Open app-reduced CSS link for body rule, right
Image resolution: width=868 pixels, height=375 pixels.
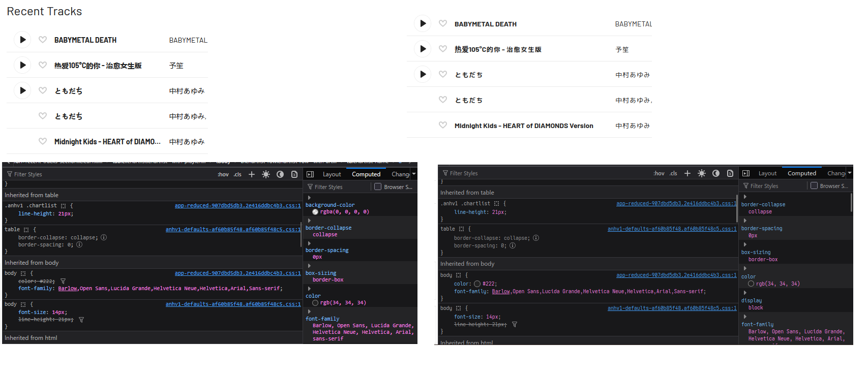click(676, 275)
